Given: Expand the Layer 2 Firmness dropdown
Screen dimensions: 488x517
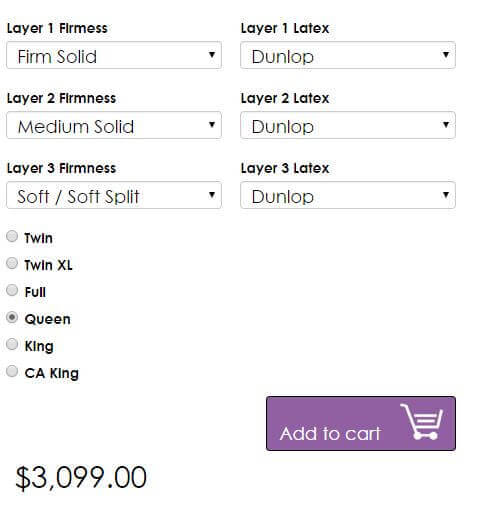Looking at the screenshot, I should click(x=114, y=125).
